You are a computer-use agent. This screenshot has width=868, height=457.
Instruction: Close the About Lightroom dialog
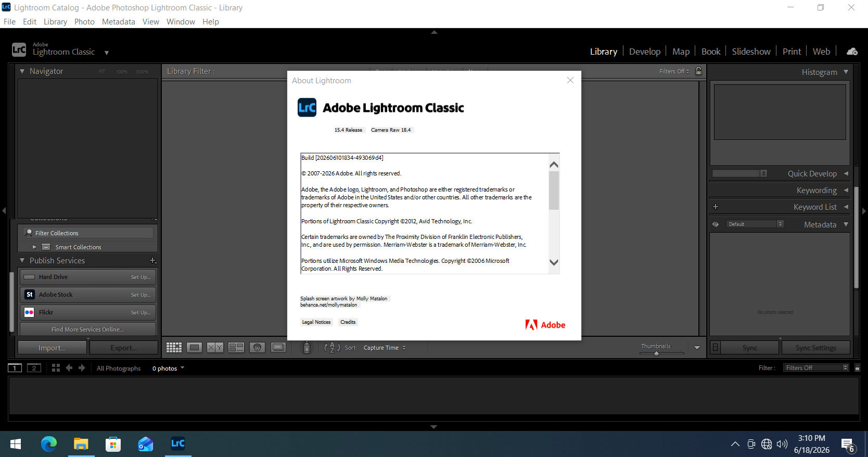570,80
